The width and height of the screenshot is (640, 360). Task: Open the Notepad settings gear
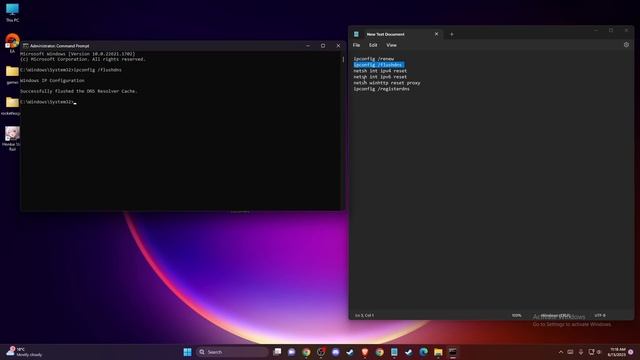point(626,45)
